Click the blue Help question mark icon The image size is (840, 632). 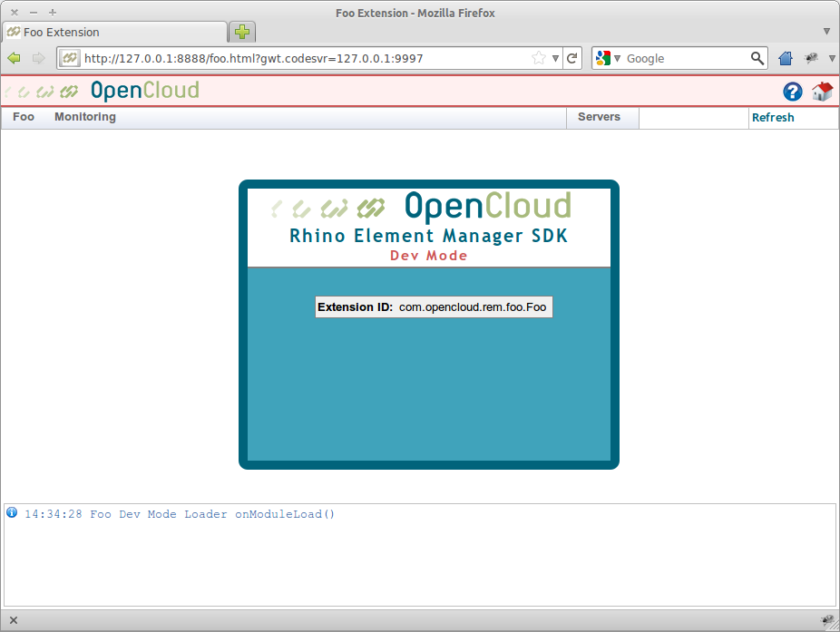(x=792, y=92)
